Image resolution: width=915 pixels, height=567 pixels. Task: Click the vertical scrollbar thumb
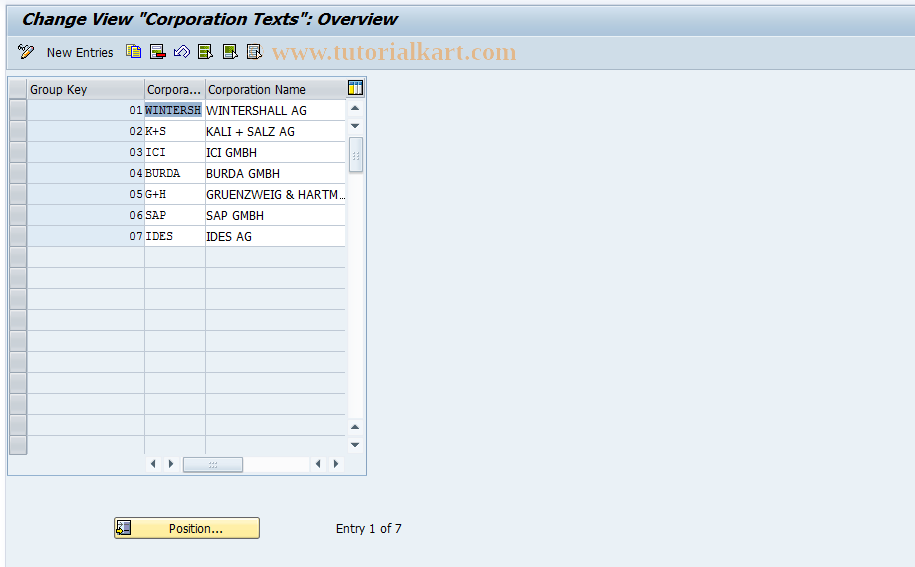pyautogui.click(x=355, y=155)
